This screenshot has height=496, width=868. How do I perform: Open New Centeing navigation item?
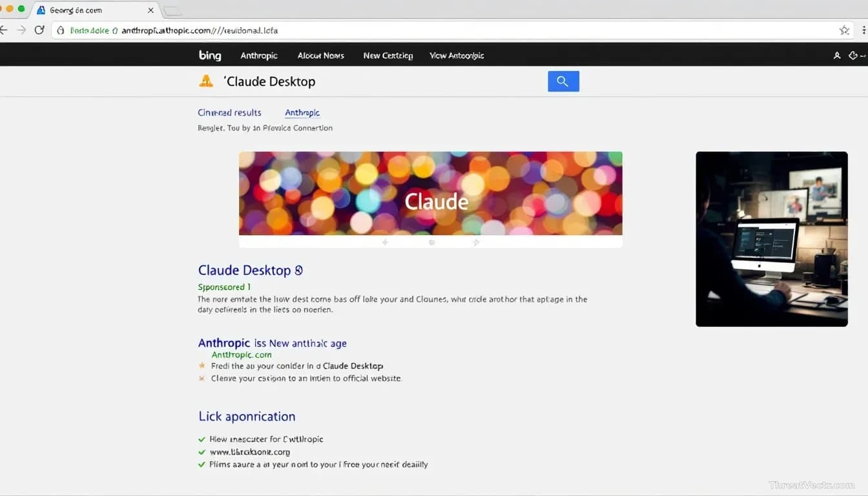(388, 56)
